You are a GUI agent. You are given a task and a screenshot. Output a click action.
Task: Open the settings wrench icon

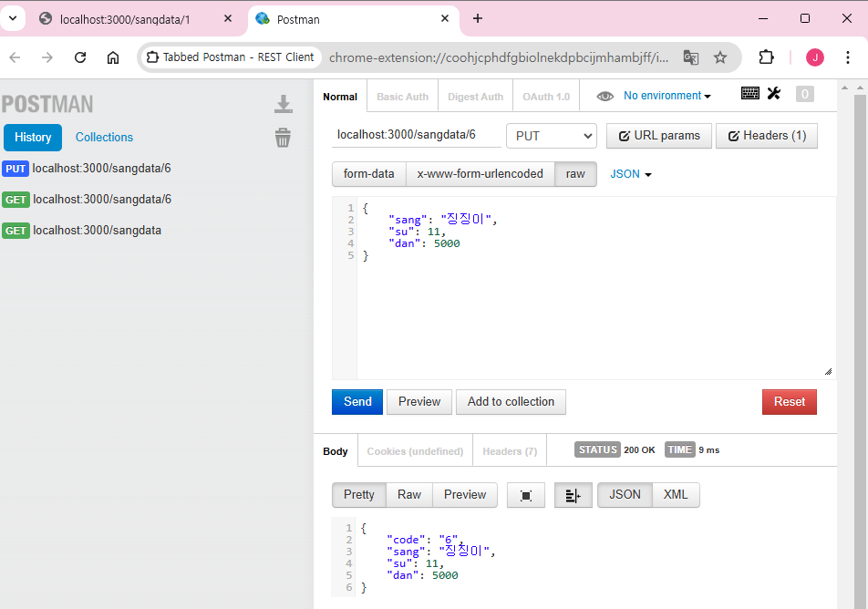(774, 93)
